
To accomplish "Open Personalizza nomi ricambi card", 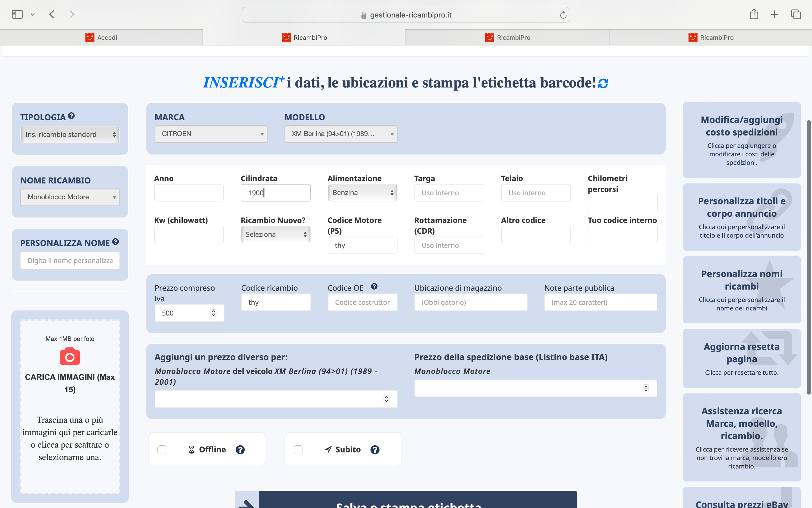I will tap(742, 290).
